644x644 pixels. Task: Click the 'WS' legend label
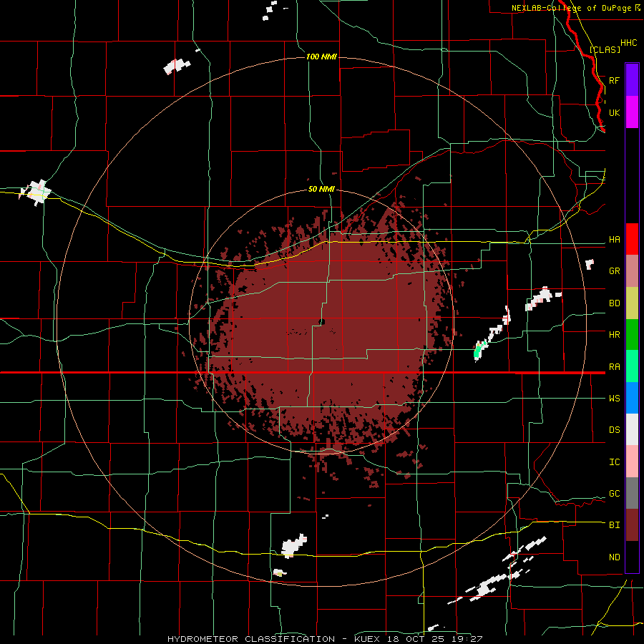615,399
